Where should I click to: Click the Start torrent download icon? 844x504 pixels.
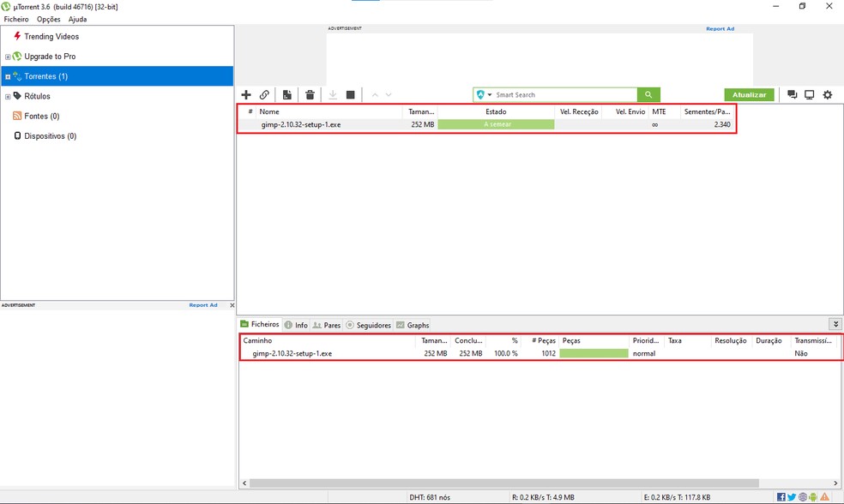[332, 94]
